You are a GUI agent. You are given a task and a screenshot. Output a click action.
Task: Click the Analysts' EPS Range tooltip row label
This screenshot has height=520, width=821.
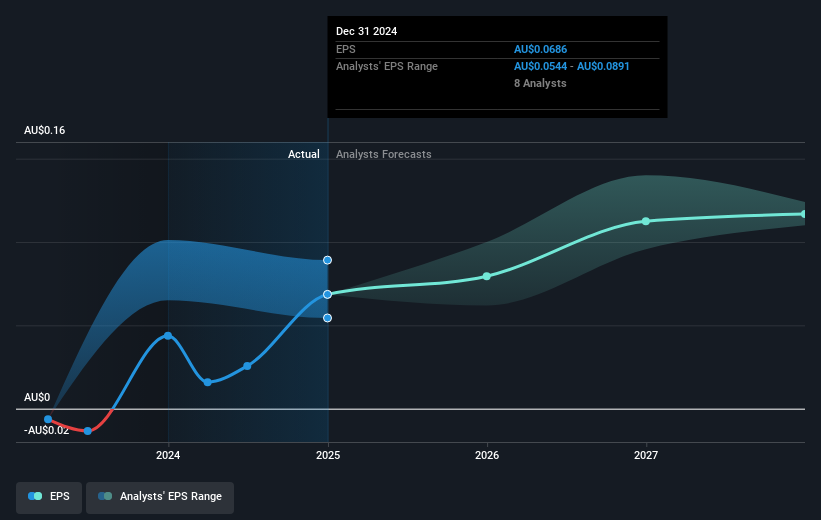pos(387,67)
